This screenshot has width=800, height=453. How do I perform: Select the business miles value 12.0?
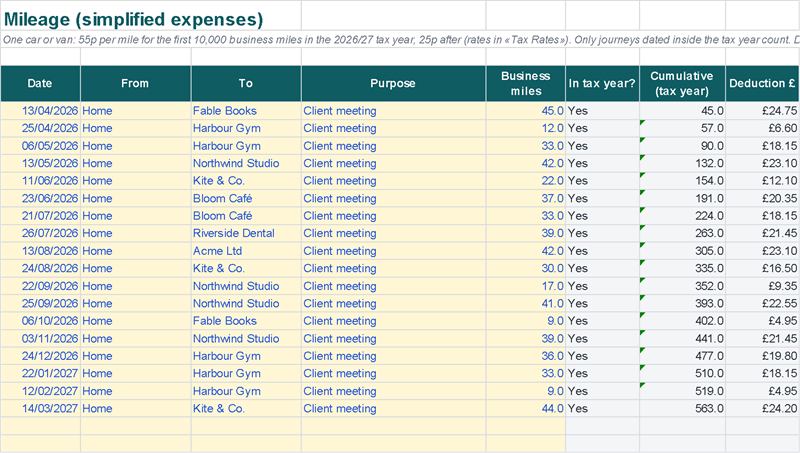point(526,128)
